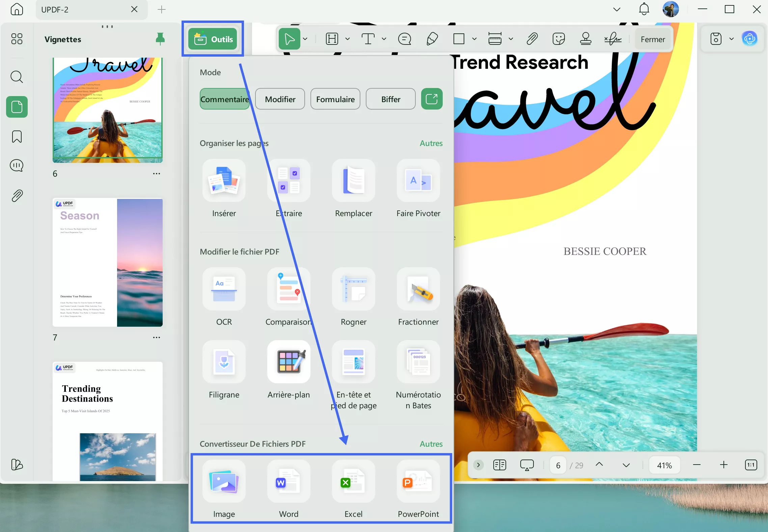Expand the save options chevron

731,39
